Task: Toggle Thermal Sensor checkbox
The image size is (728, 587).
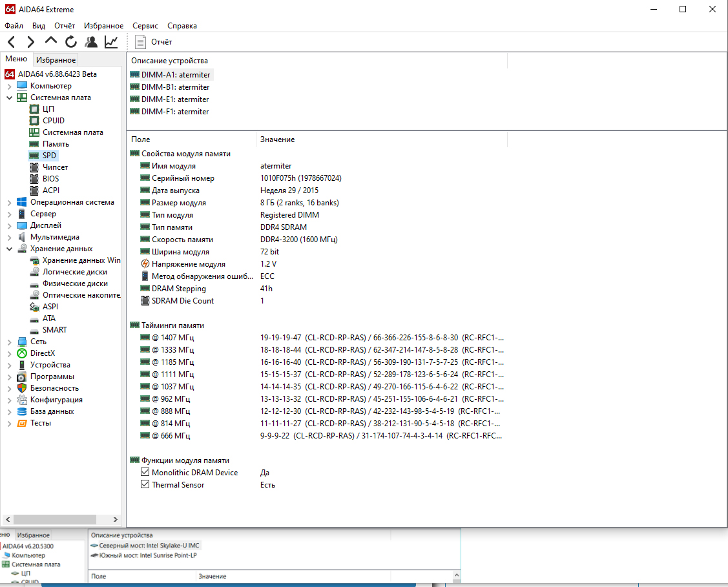Action: pyautogui.click(x=145, y=484)
